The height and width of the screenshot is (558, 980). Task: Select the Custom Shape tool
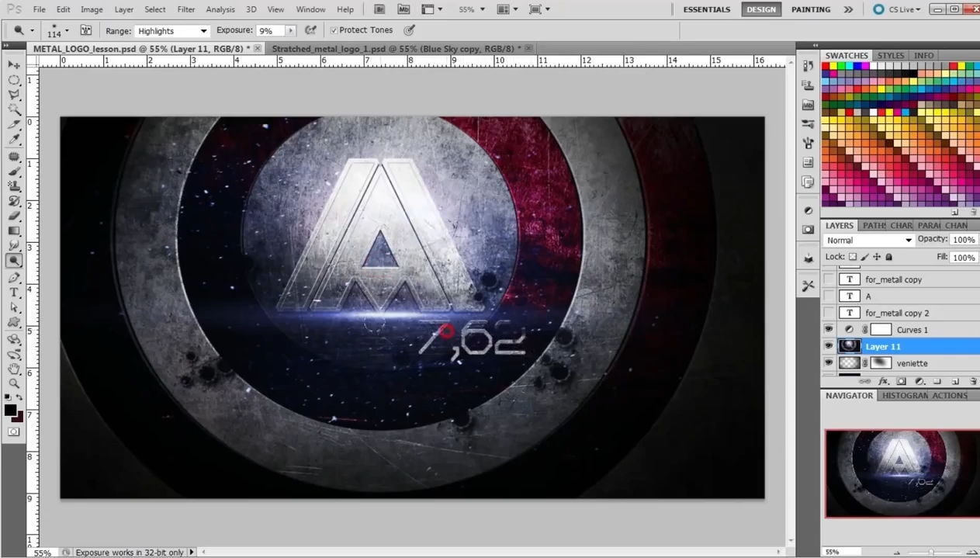pyautogui.click(x=13, y=322)
